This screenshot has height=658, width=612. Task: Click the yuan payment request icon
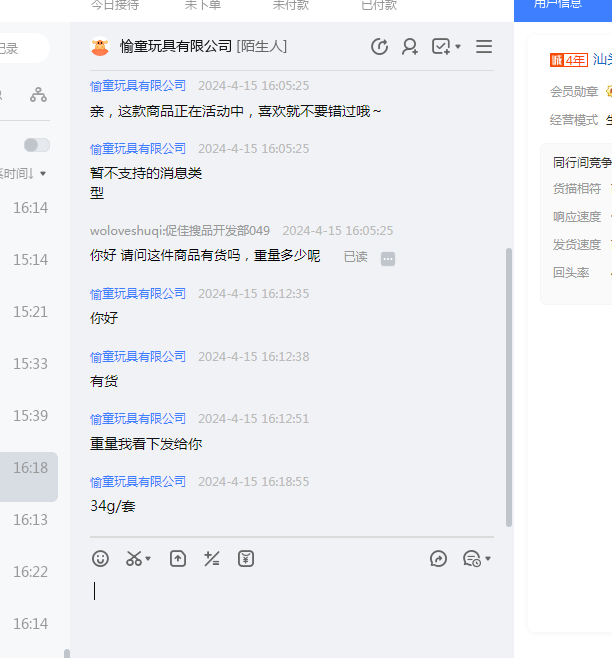[246, 559]
